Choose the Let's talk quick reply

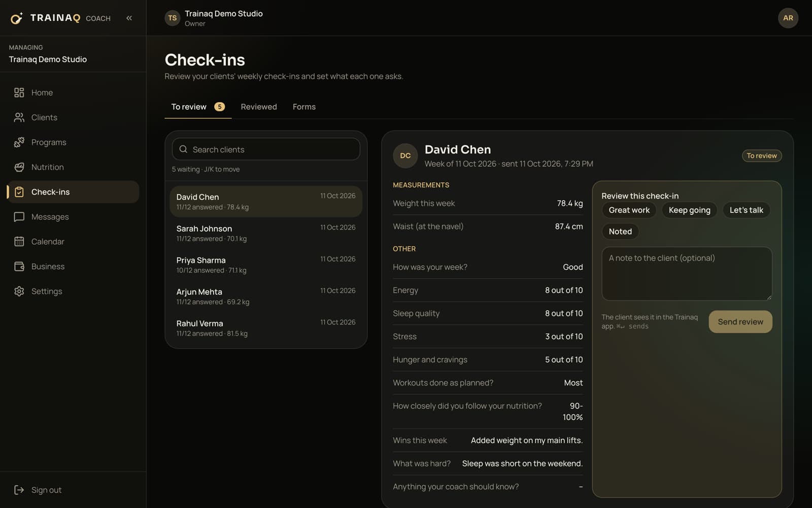coord(746,210)
